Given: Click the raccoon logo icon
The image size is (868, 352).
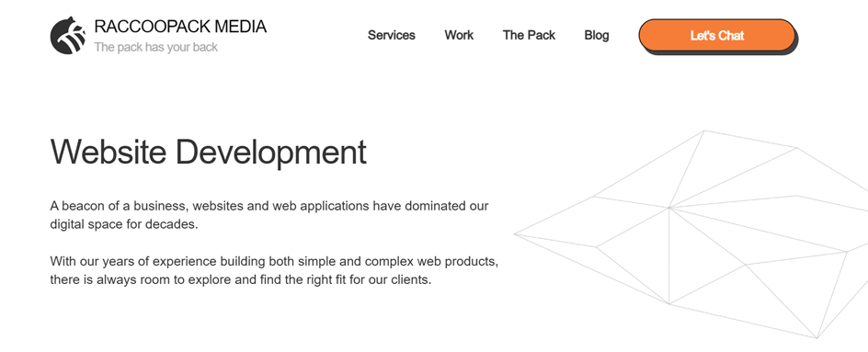Looking at the screenshot, I should (x=68, y=36).
